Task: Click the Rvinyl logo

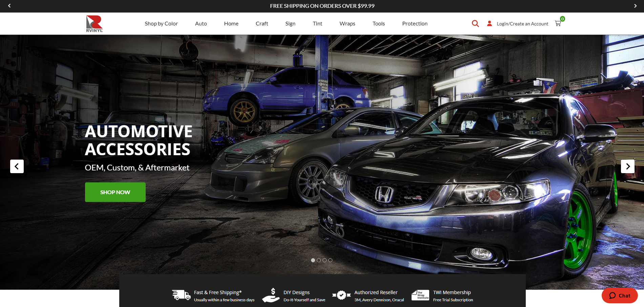Action: pyautogui.click(x=94, y=24)
